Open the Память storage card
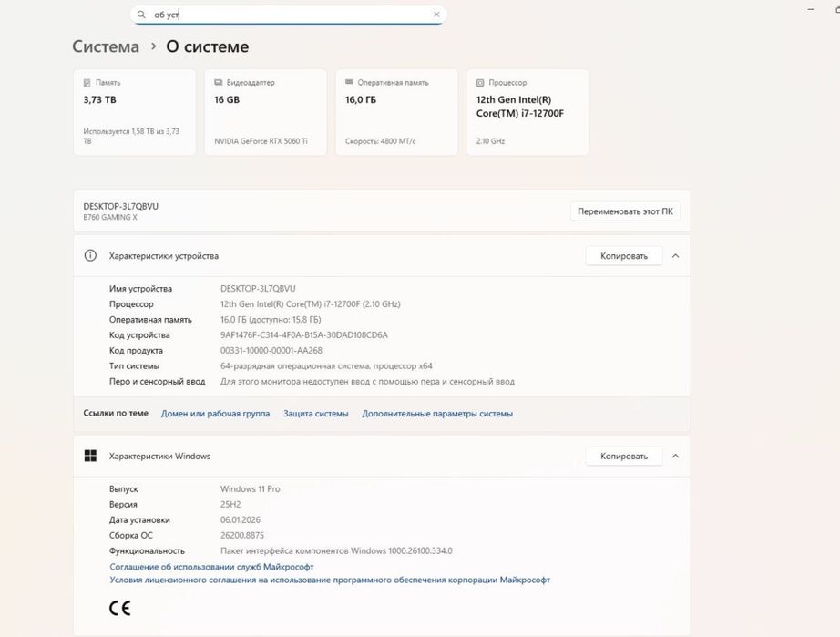 (135, 112)
